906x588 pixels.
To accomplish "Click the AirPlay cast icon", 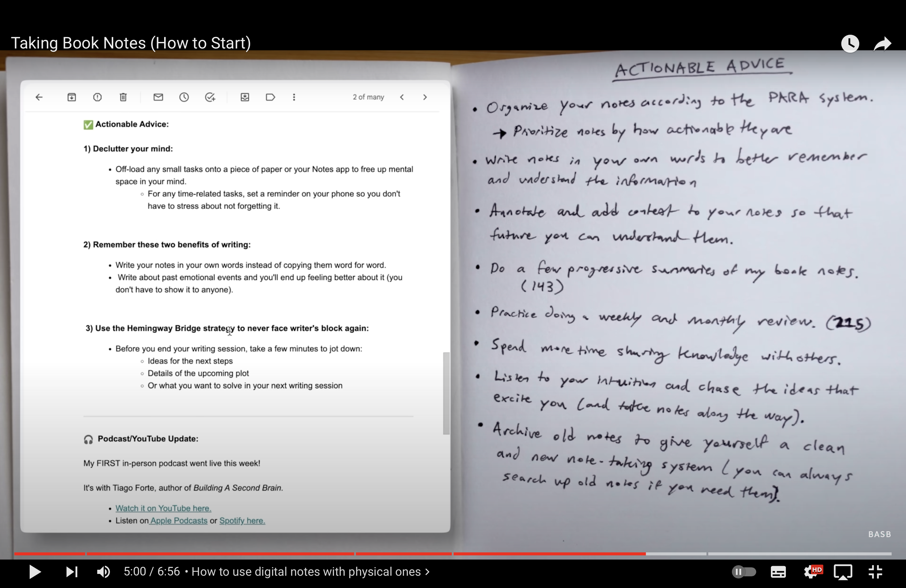I will click(x=843, y=572).
